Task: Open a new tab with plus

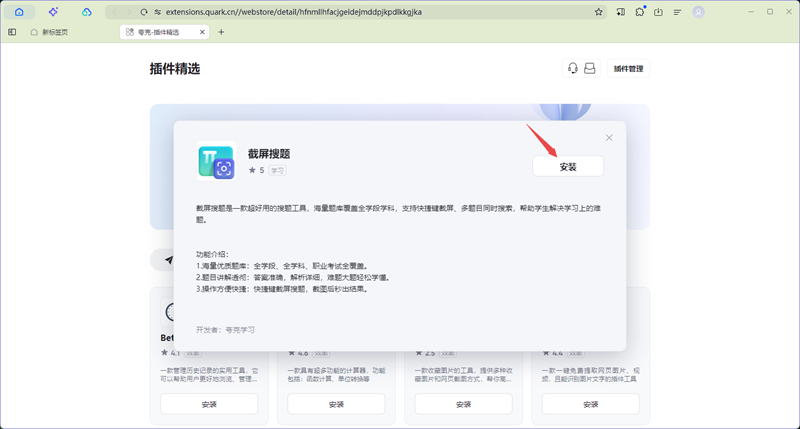Action: (x=221, y=32)
